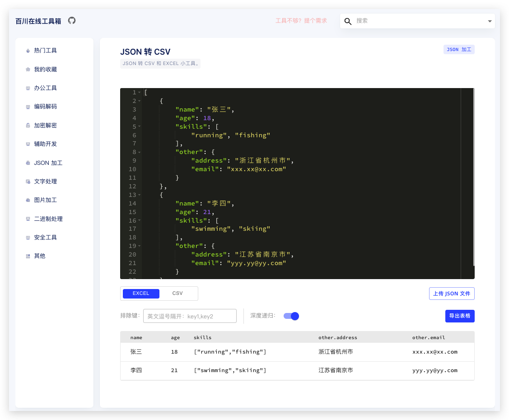The image size is (509, 420).
Task: Click the 安全工具 sidebar icon
Action: pyautogui.click(x=28, y=238)
